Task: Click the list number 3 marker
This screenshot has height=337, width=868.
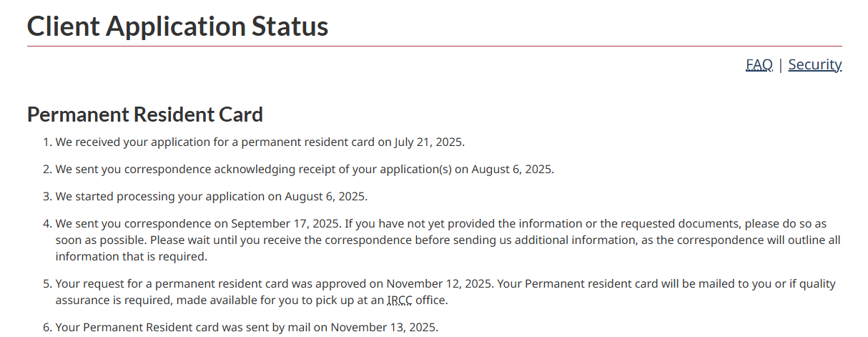Action: coord(47,196)
